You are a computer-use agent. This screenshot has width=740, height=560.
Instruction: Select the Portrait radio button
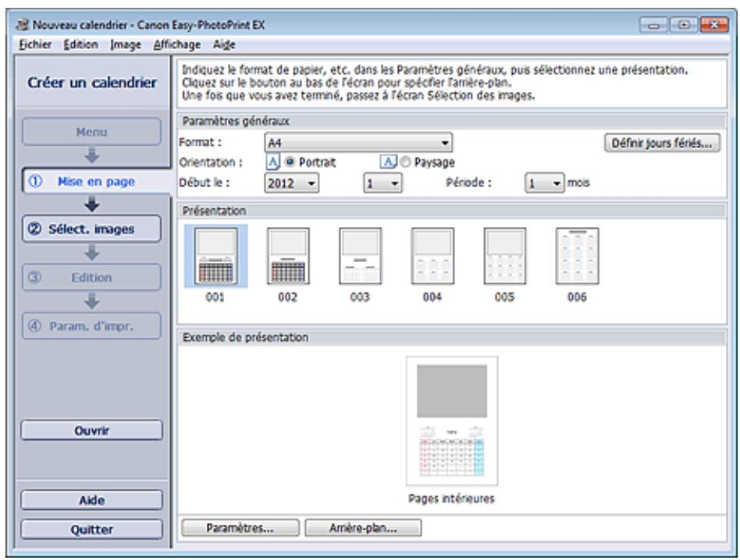tap(290, 162)
